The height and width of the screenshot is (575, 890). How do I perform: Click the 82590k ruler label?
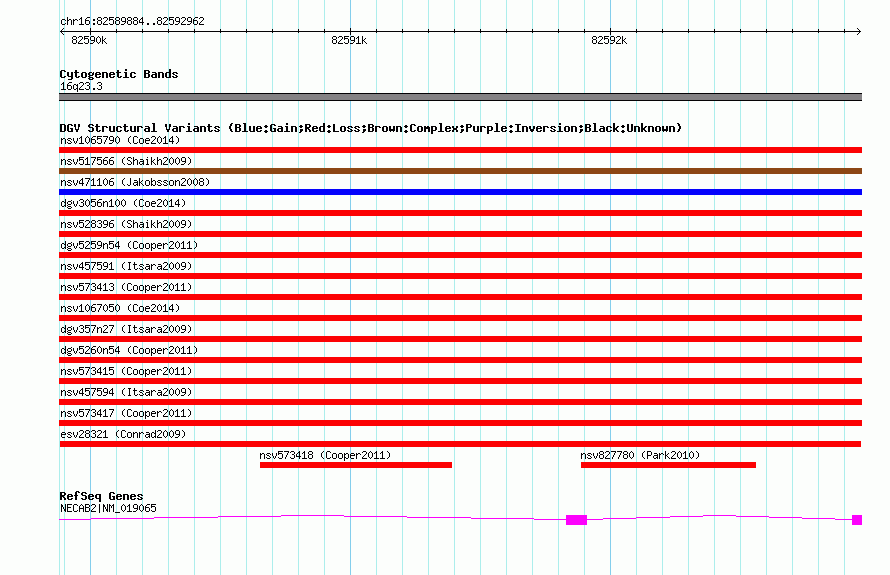[89, 40]
